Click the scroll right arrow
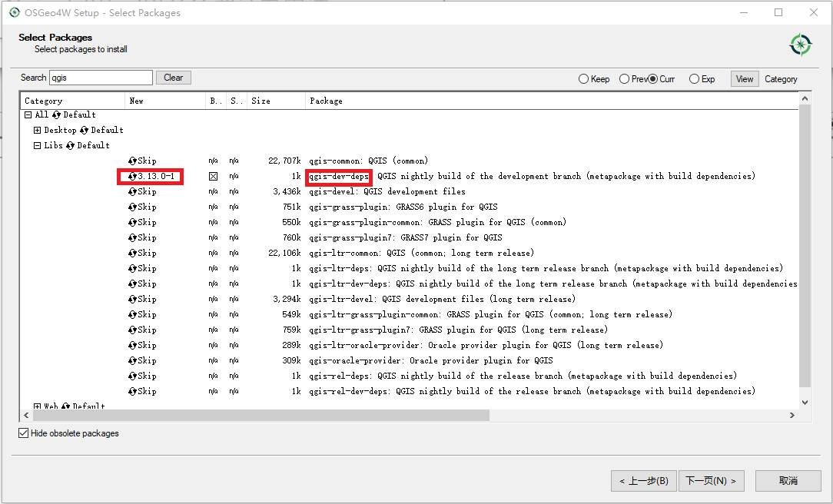The image size is (833, 504). point(792,416)
